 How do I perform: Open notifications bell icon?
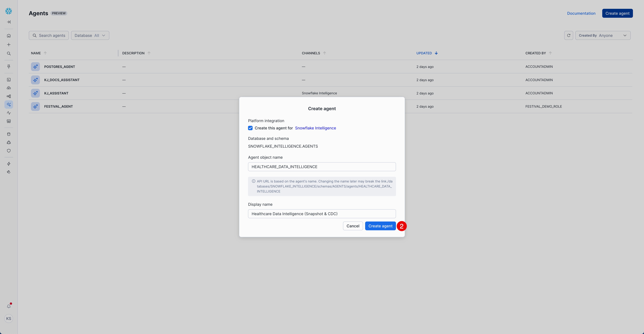[x=9, y=306]
